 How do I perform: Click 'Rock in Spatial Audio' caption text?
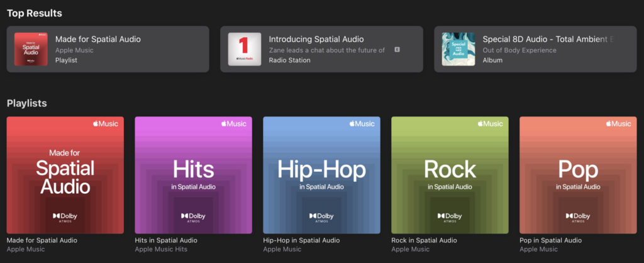pyautogui.click(x=424, y=240)
